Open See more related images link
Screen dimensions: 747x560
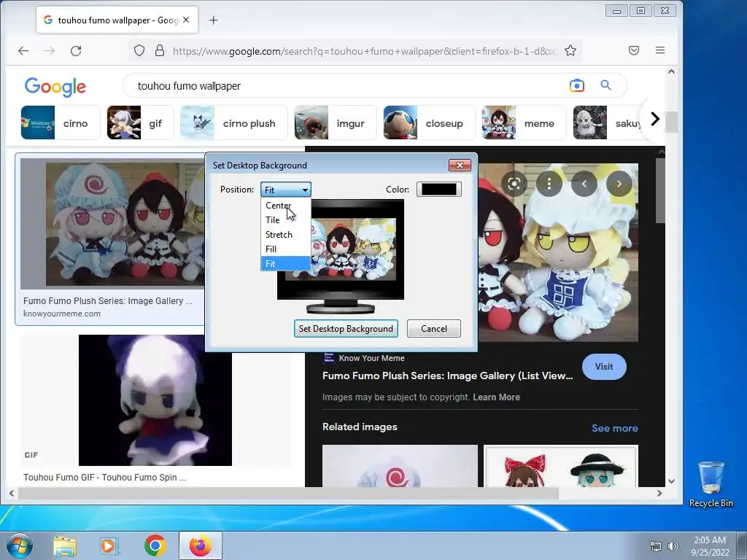[614, 428]
